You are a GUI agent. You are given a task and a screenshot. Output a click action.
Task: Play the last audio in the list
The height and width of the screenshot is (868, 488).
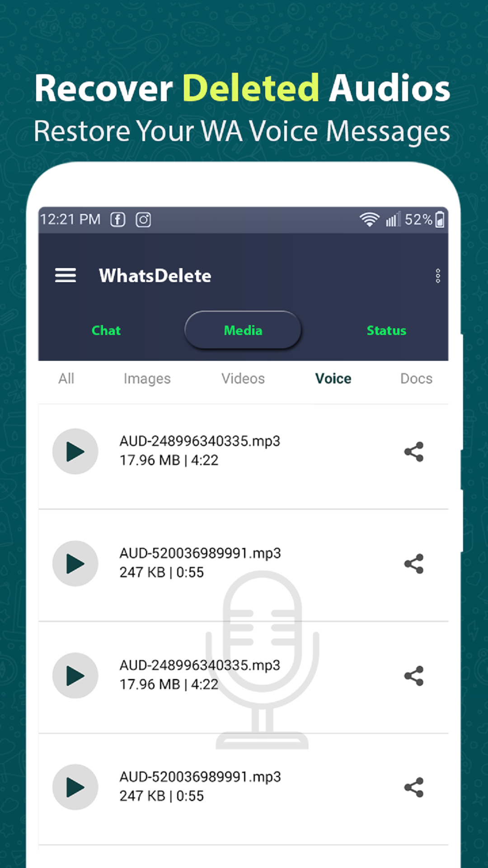(75, 787)
